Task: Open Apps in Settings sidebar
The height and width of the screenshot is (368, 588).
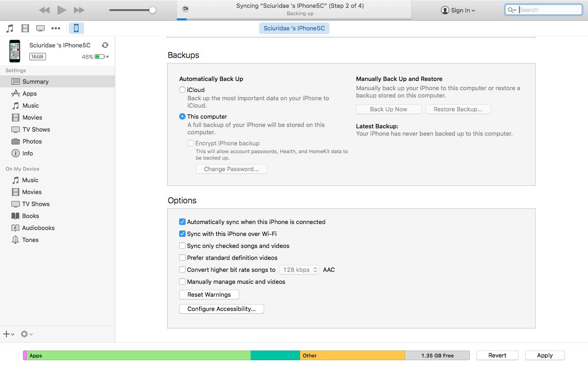Action: (x=57, y=93)
